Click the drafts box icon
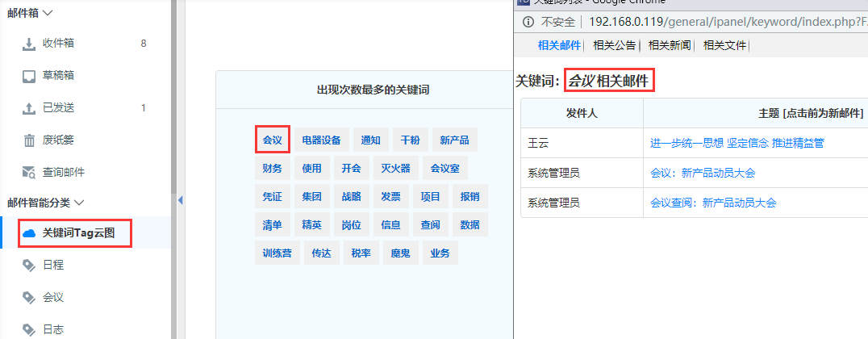Viewport: 868px width, 339px height. [29, 76]
